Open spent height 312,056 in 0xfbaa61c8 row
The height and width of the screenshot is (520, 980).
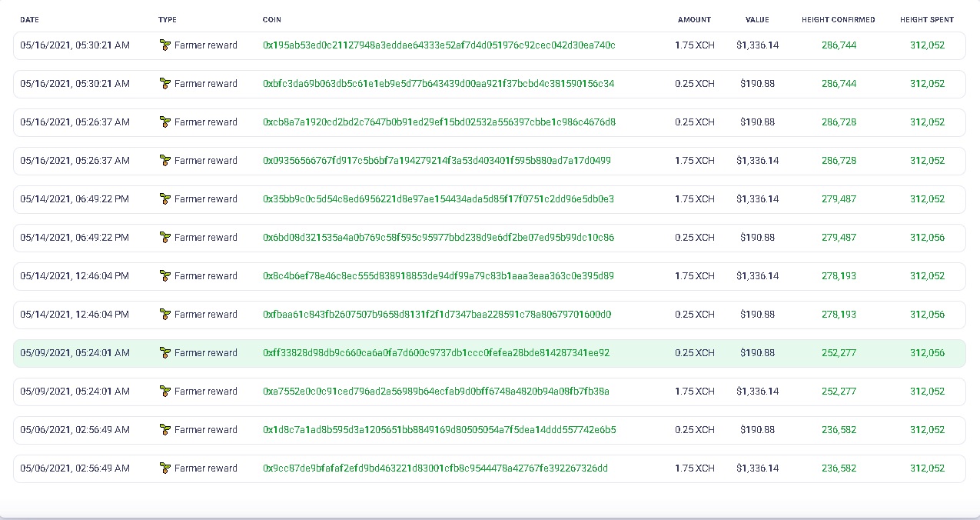click(927, 315)
